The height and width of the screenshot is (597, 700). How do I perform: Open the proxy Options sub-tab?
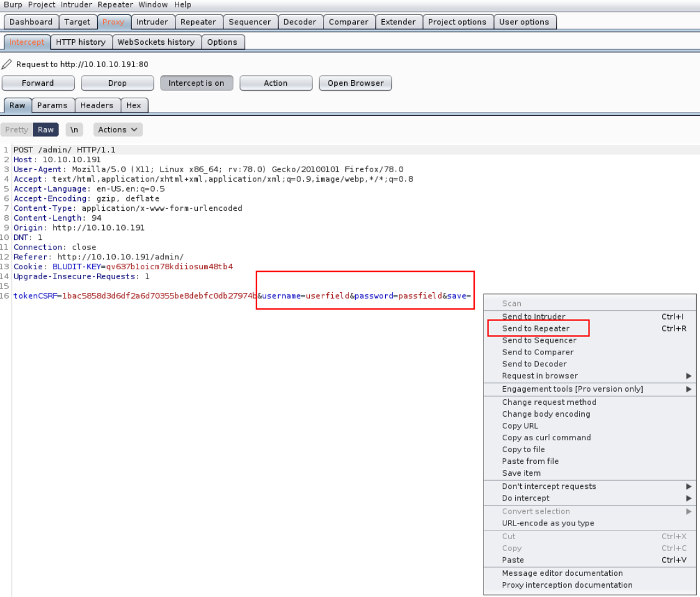(x=222, y=42)
